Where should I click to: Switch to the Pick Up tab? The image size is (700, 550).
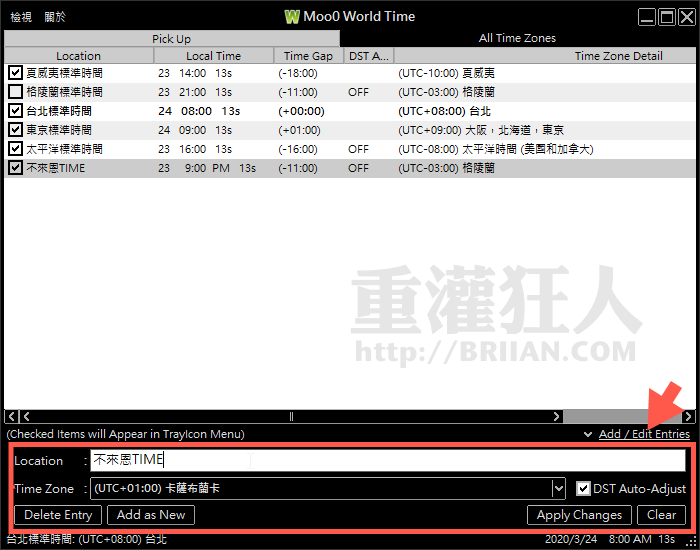(x=171, y=39)
